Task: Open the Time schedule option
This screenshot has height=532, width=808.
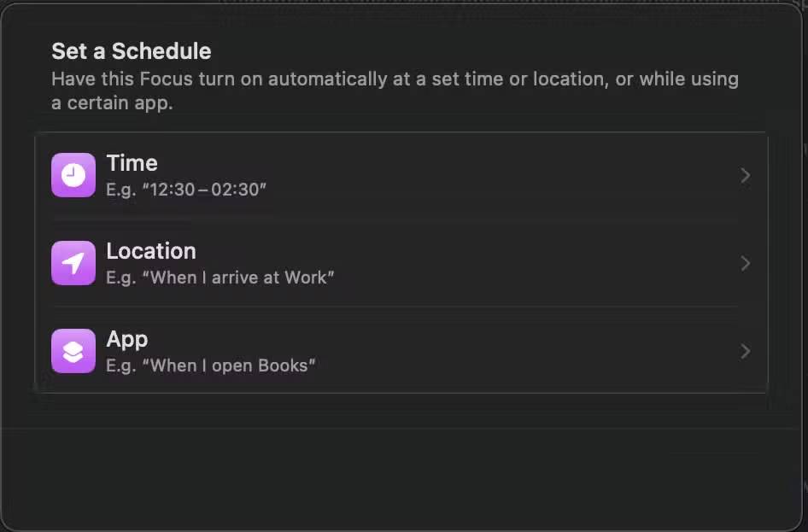Action: click(x=401, y=175)
